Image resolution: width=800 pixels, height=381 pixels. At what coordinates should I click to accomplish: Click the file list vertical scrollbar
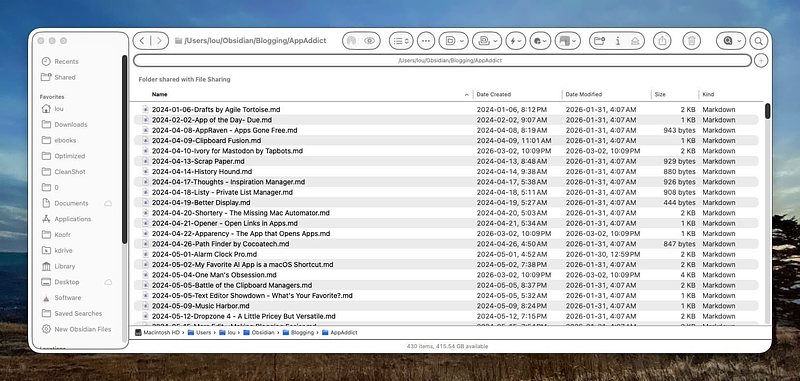[767, 111]
